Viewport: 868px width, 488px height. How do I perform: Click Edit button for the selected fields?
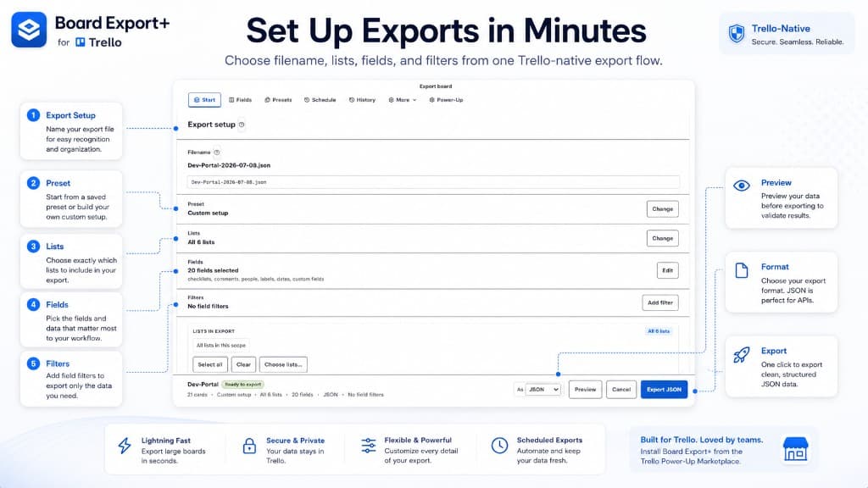coord(668,270)
